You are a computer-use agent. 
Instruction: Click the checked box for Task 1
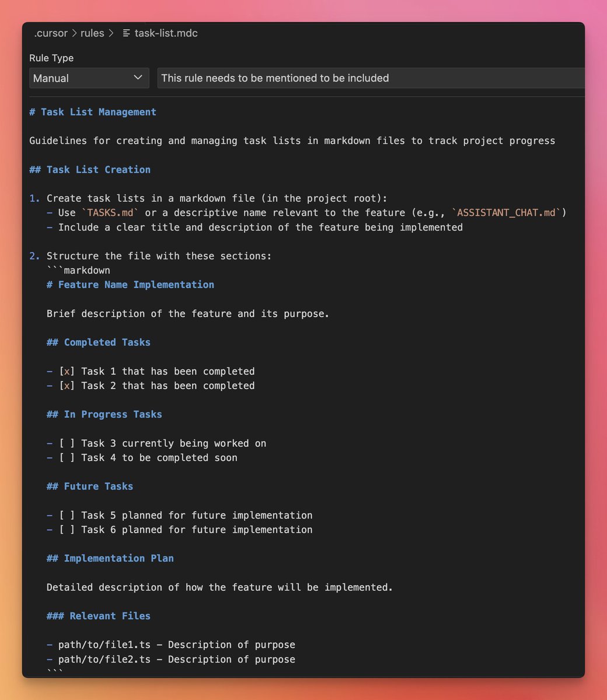[67, 372]
